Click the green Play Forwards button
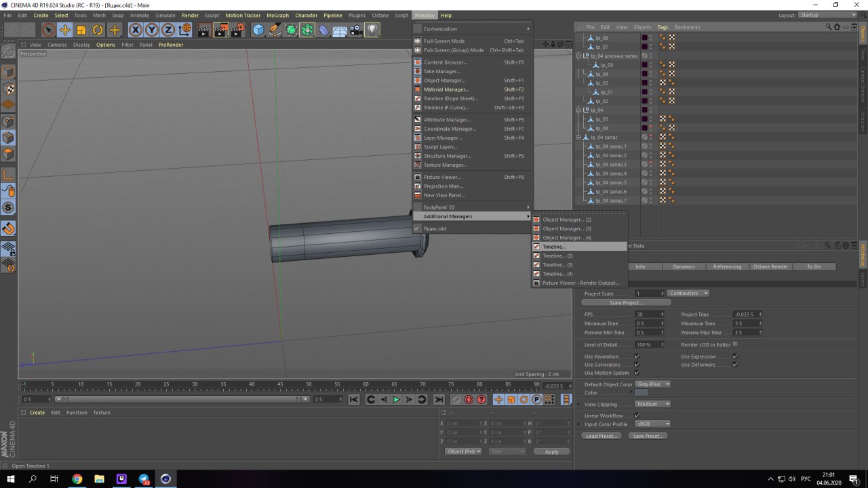The width and height of the screenshot is (868, 488). 396,400
